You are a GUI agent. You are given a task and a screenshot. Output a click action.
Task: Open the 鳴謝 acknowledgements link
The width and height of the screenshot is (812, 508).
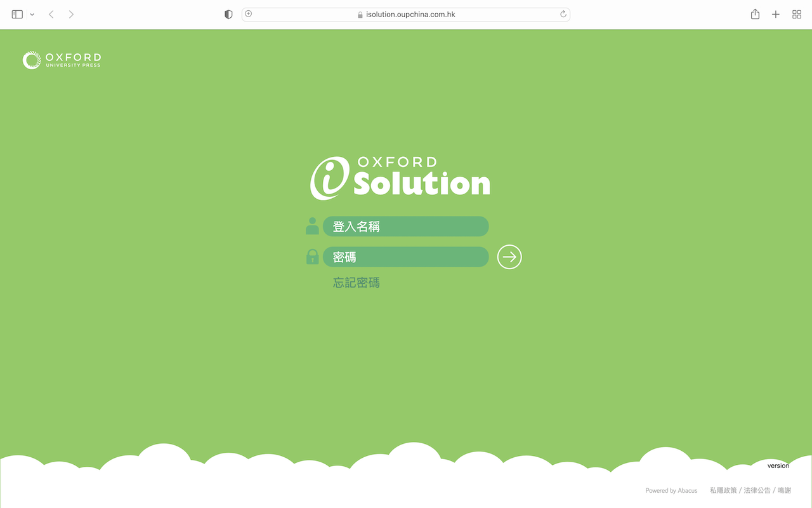tap(785, 490)
